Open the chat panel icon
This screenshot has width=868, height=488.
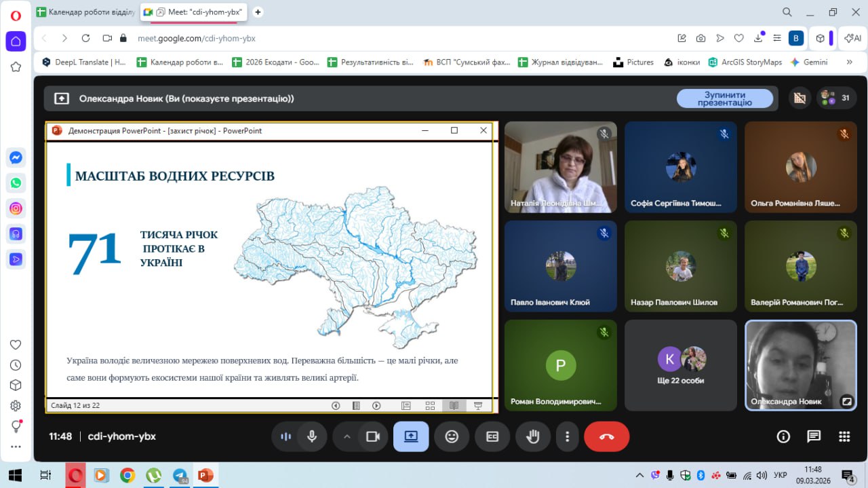pyautogui.click(x=814, y=436)
